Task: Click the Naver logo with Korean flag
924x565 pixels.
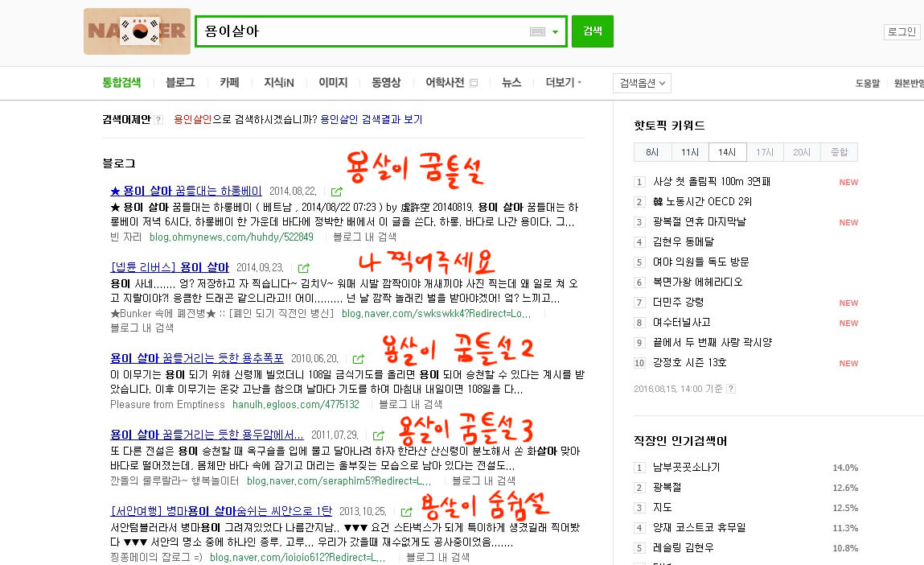Action: (x=137, y=31)
